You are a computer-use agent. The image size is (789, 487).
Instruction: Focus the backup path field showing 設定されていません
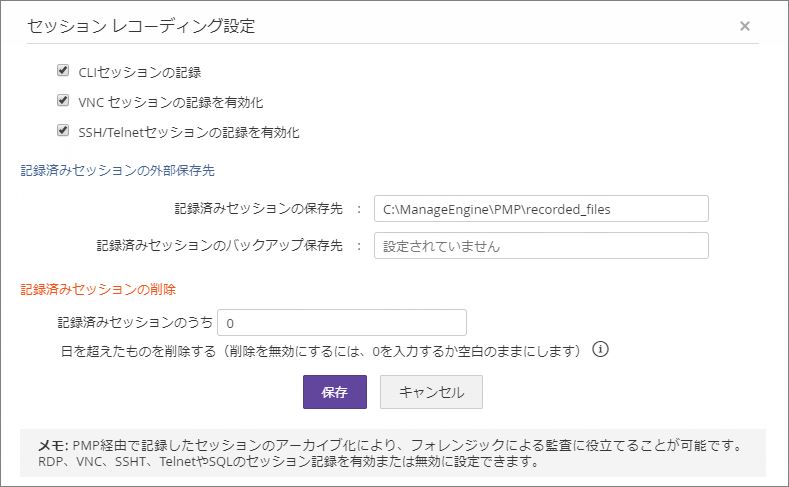[540, 245]
